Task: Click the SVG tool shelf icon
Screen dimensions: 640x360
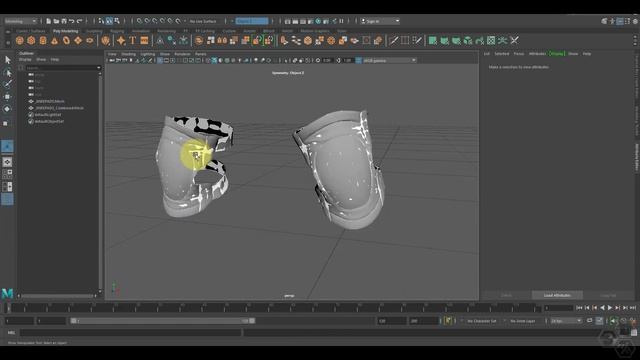Action: 144,40
